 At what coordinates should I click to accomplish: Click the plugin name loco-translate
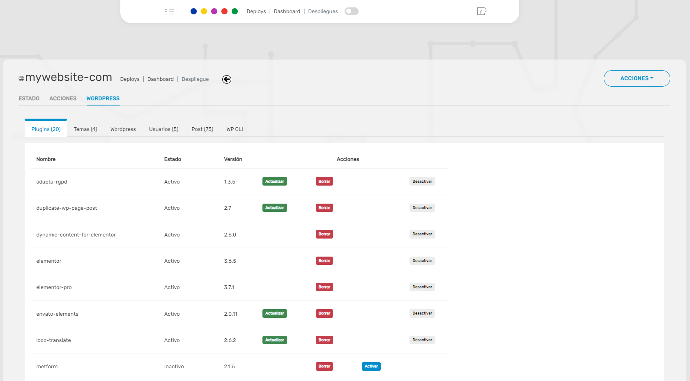point(54,340)
